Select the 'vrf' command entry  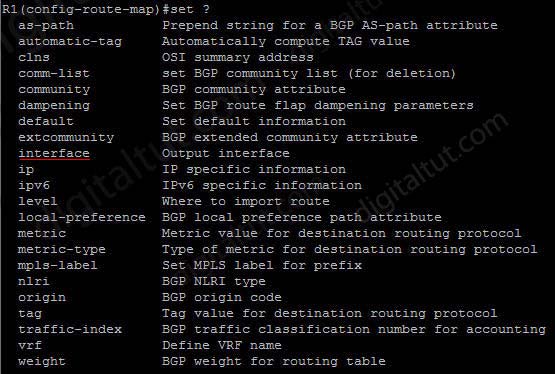click(x=30, y=345)
